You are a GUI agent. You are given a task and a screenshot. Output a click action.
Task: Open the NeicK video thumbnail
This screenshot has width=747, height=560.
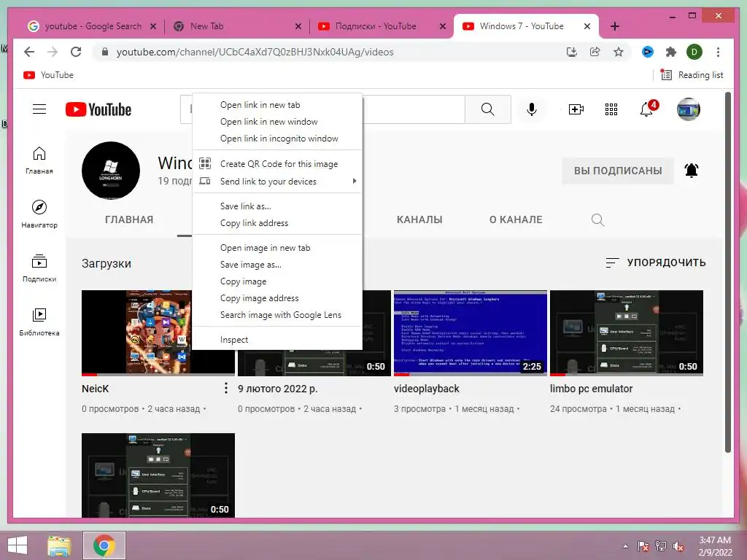point(136,332)
